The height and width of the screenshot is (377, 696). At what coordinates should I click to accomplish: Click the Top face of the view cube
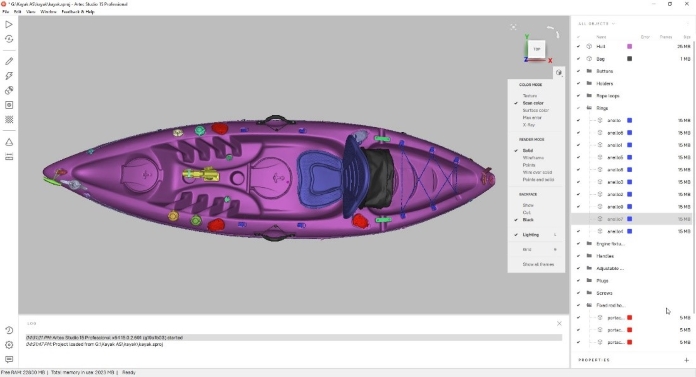537,49
